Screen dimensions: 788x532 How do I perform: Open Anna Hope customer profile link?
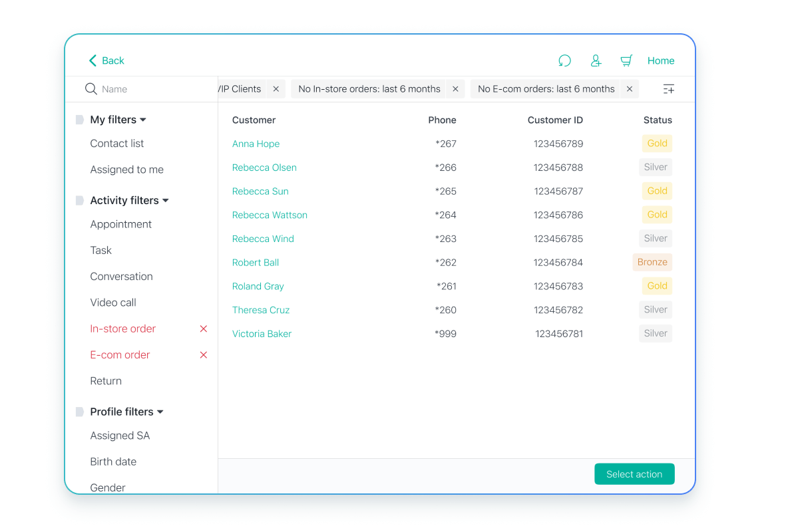(x=256, y=144)
